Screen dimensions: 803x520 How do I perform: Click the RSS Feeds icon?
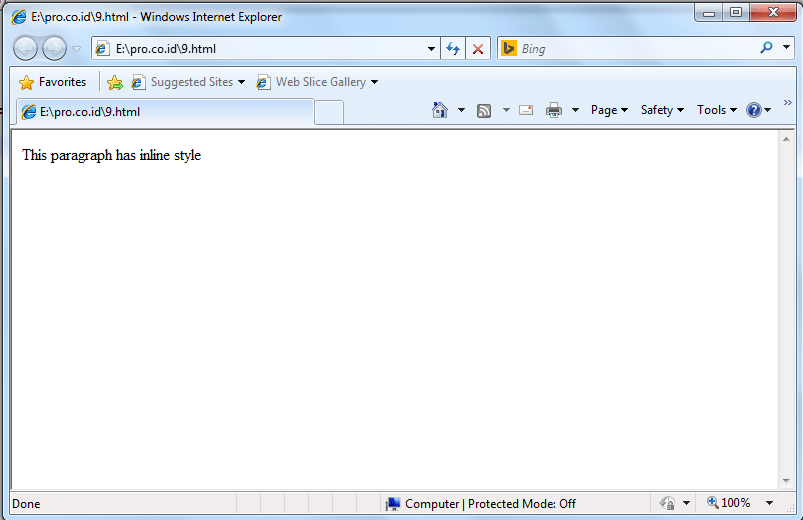click(484, 110)
